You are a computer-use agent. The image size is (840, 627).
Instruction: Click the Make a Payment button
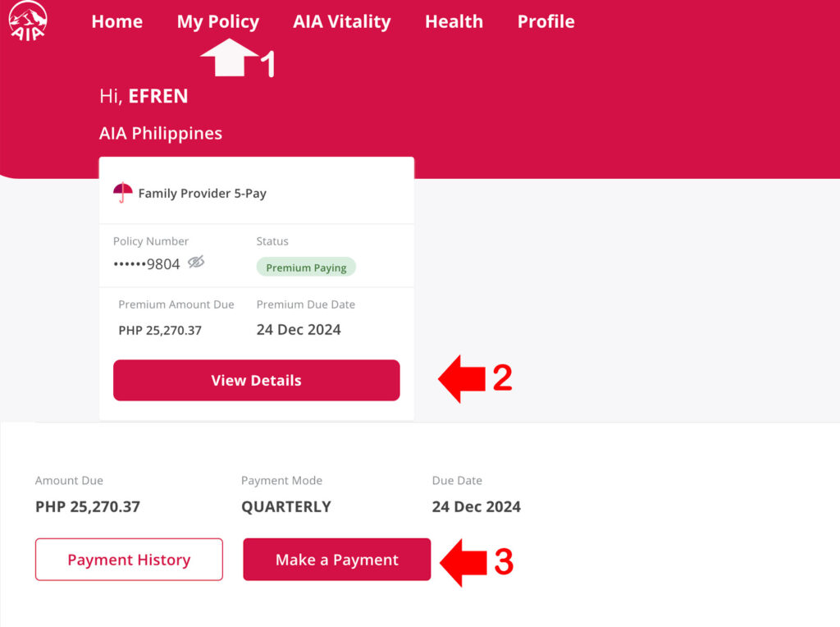336,559
